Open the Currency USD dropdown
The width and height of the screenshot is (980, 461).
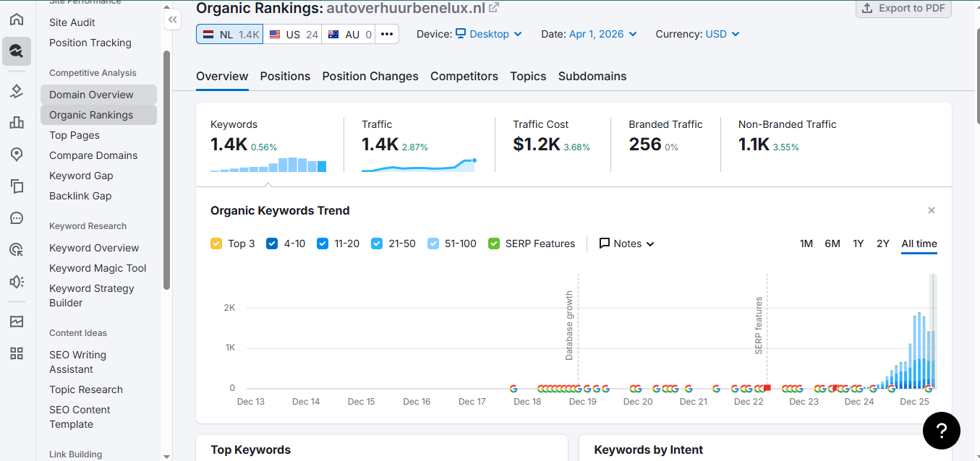click(723, 34)
